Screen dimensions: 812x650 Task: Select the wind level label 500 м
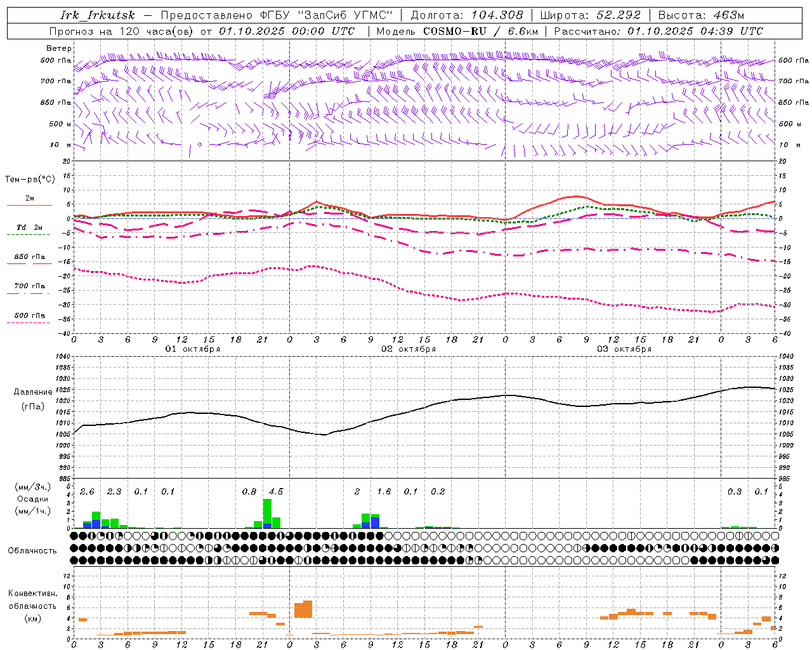(x=60, y=124)
